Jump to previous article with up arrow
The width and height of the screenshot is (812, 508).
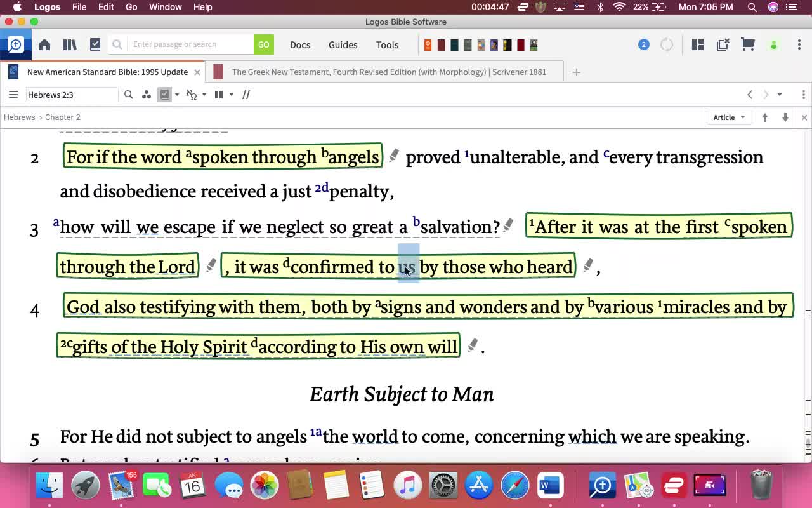coord(765,117)
